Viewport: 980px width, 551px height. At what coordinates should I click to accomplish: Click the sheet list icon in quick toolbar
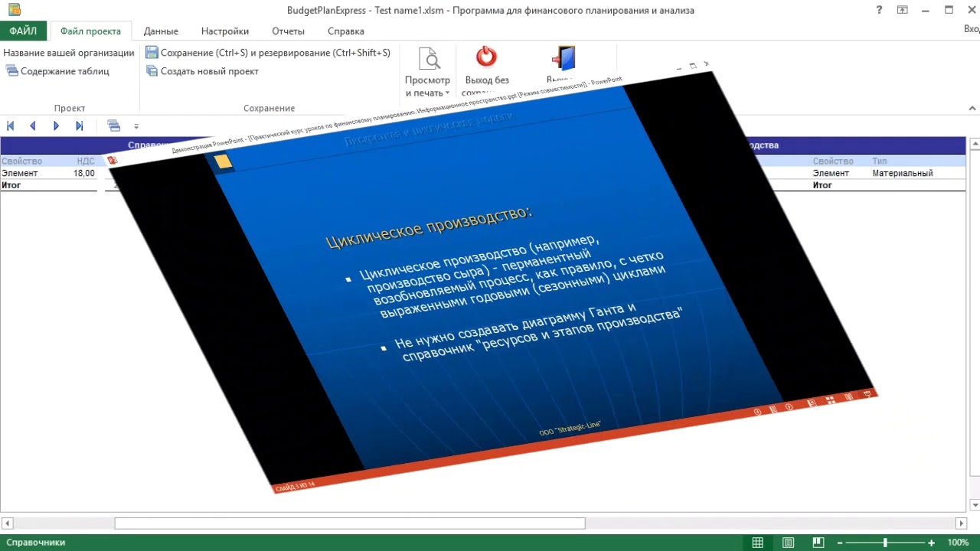click(x=113, y=126)
